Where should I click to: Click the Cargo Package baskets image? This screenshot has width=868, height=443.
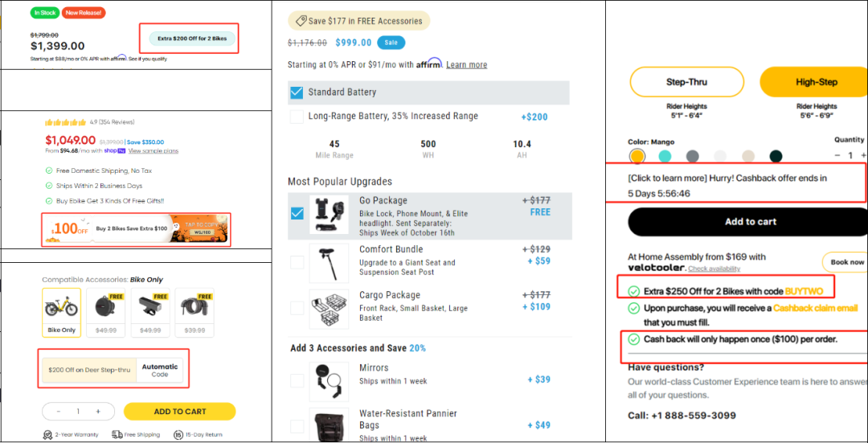329,309
